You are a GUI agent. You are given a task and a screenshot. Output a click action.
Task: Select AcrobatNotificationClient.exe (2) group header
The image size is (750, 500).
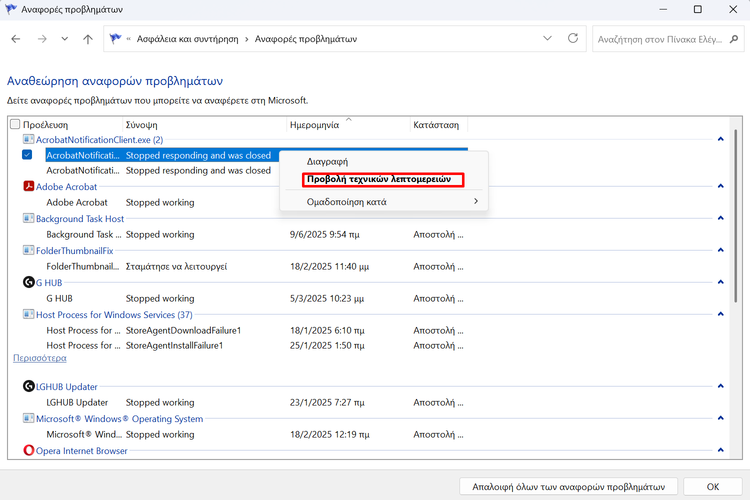point(99,140)
